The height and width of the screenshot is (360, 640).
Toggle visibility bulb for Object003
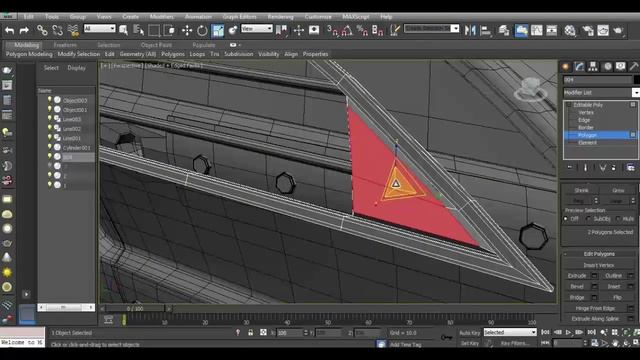[50, 100]
